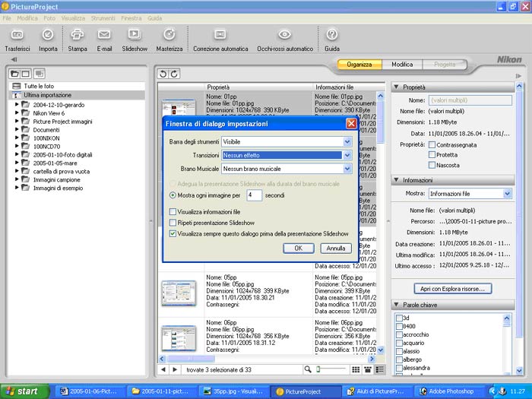Collapse the Proprietà panel section
Viewport: 532px width, 399px height.
pos(396,87)
